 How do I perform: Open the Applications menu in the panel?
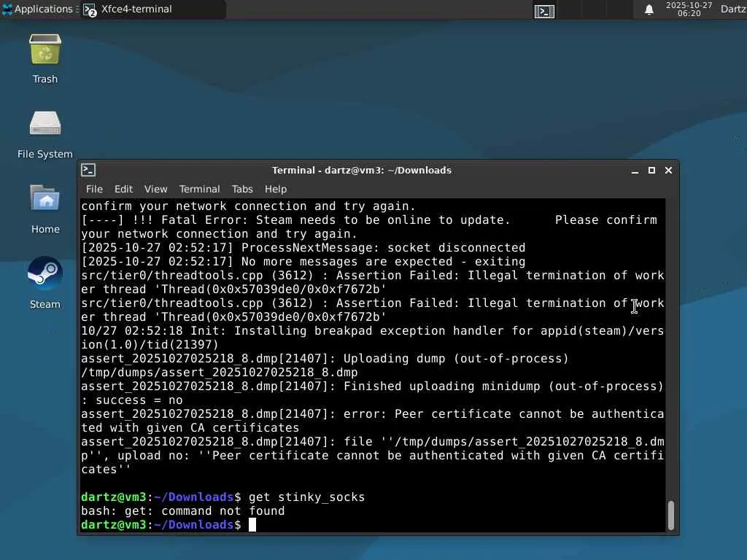pos(40,9)
